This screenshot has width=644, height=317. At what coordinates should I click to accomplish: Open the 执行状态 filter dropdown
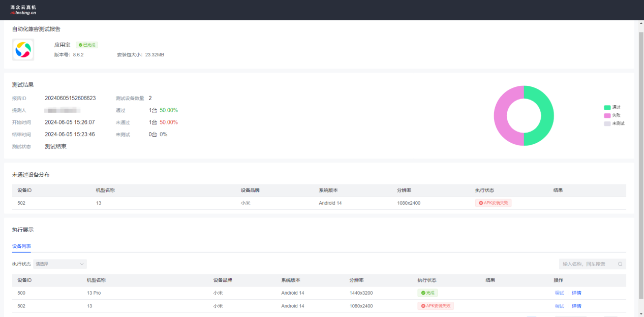click(x=60, y=264)
